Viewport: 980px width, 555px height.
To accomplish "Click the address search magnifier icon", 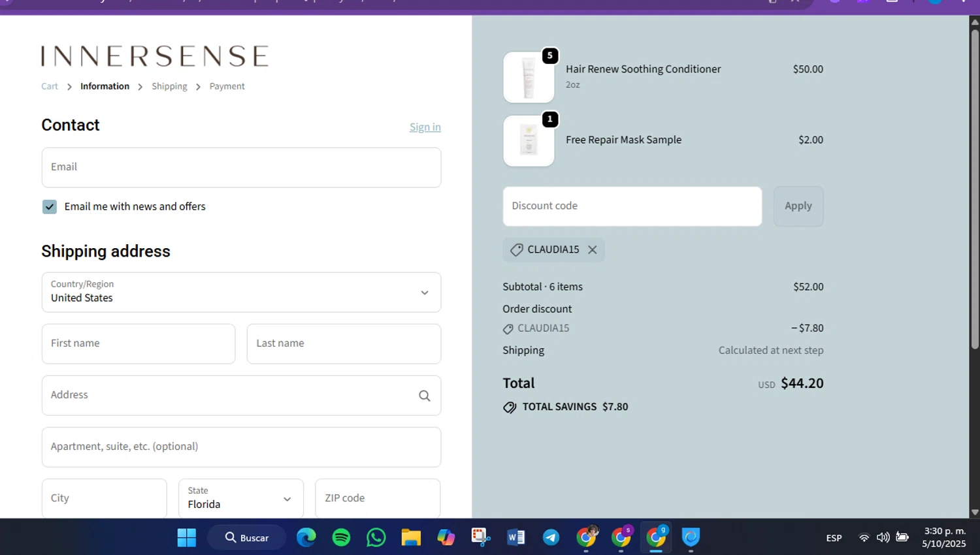I will pyautogui.click(x=424, y=396).
